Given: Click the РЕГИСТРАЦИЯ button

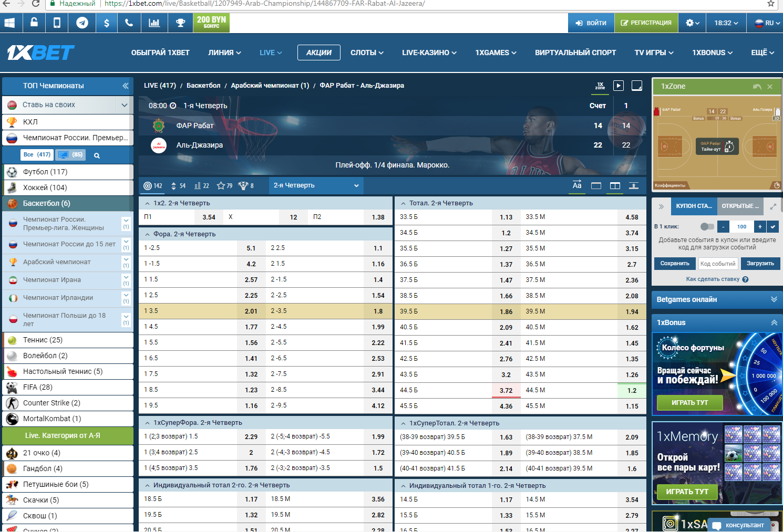Looking at the screenshot, I should (x=646, y=23).
